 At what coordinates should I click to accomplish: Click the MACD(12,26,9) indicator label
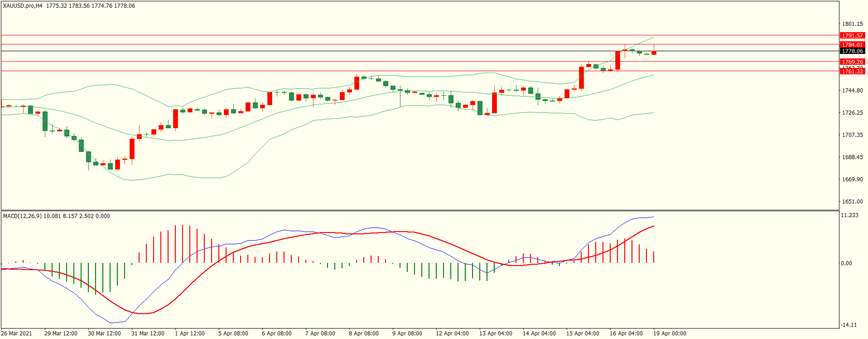tap(22, 216)
